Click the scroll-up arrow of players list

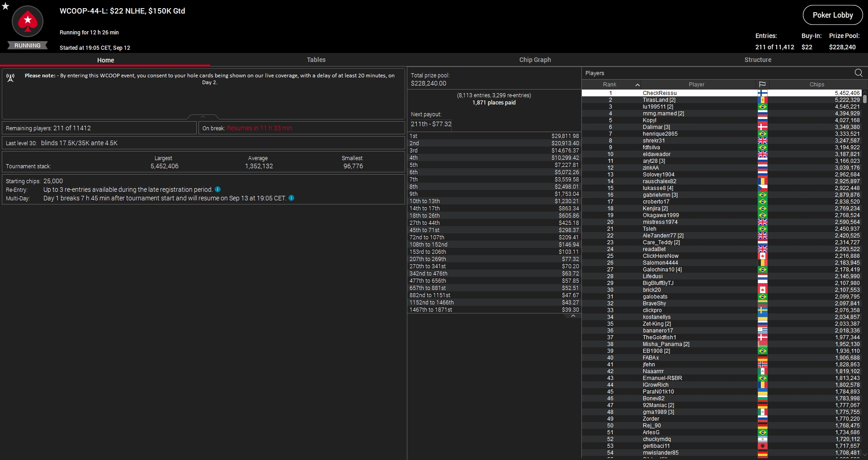click(x=865, y=92)
